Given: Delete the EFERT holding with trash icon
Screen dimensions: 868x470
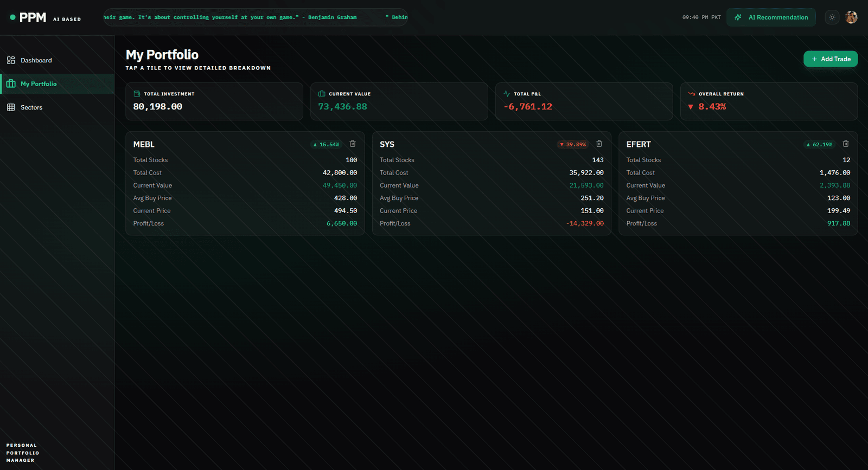Looking at the screenshot, I should tap(846, 144).
